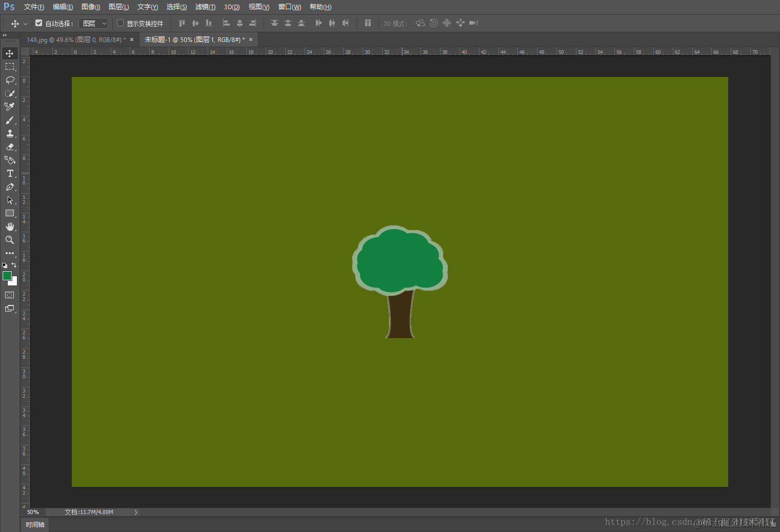
Task: Open the Edit Toolbar three-dots button
Action: pyautogui.click(x=10, y=253)
